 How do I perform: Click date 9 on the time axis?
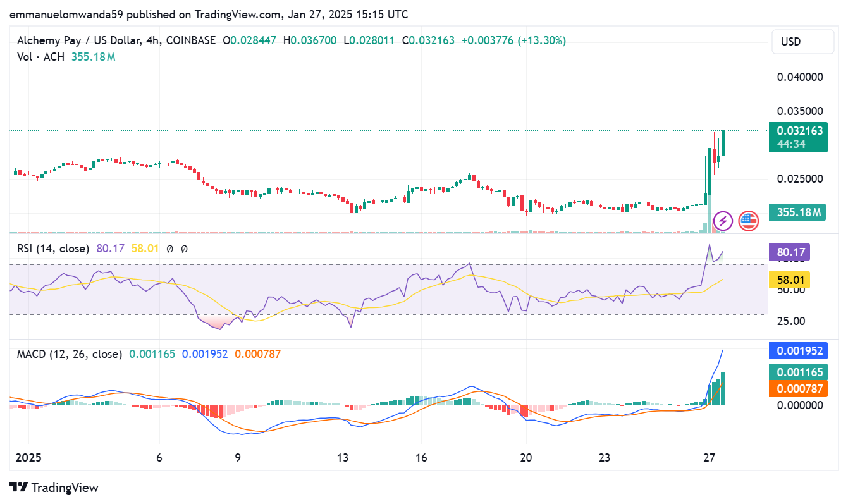click(x=238, y=458)
